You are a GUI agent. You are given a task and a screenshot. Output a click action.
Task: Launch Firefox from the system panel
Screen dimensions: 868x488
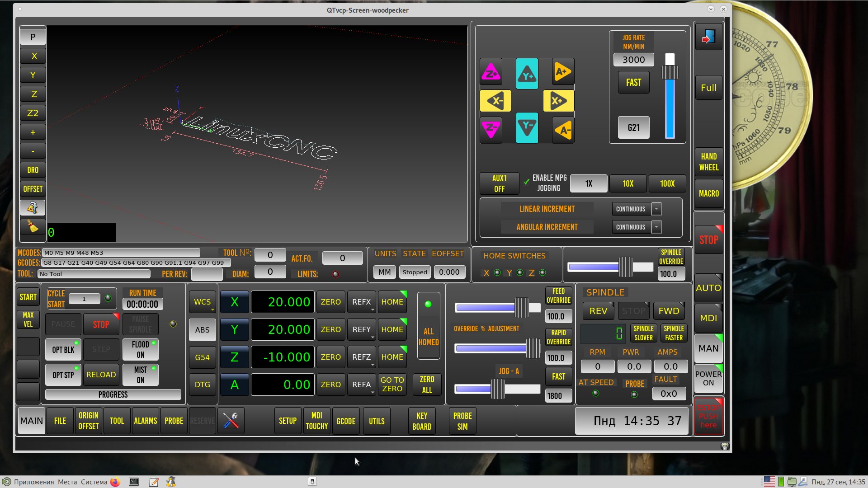pyautogui.click(x=115, y=482)
